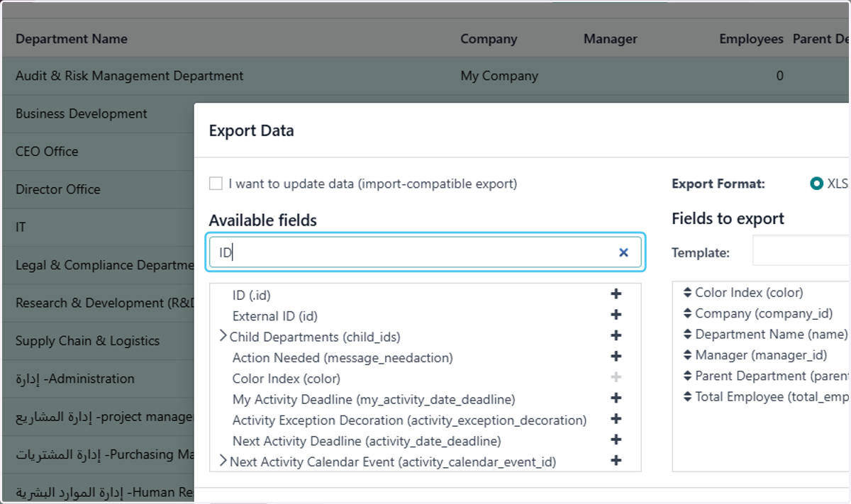
Task: Select Activity Exception Decoration field row
Action: click(410, 420)
